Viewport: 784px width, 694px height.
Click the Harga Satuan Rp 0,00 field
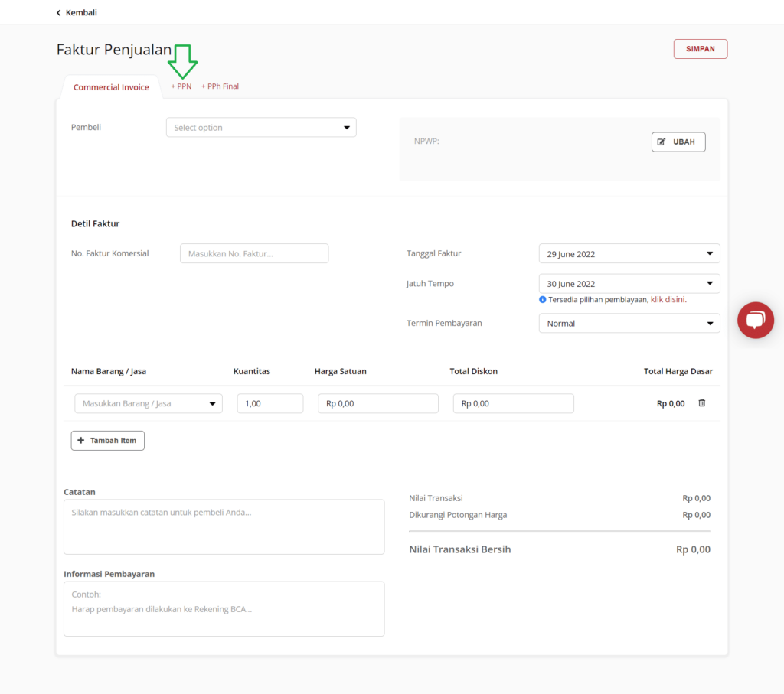coord(378,403)
